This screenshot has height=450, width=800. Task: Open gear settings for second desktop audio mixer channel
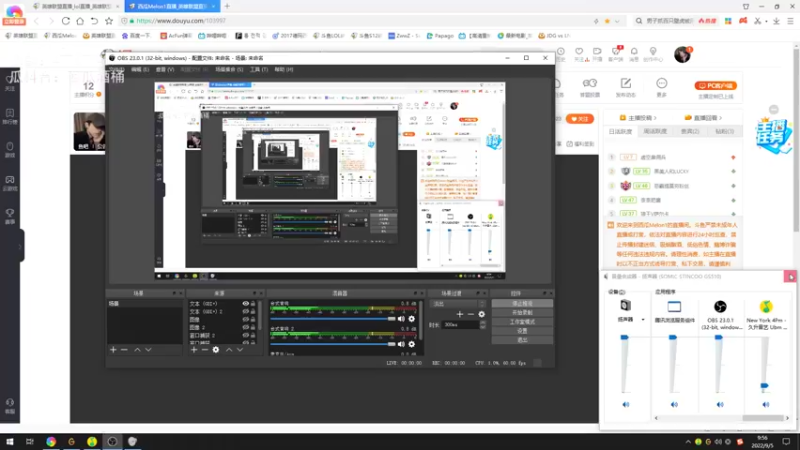pos(412,344)
